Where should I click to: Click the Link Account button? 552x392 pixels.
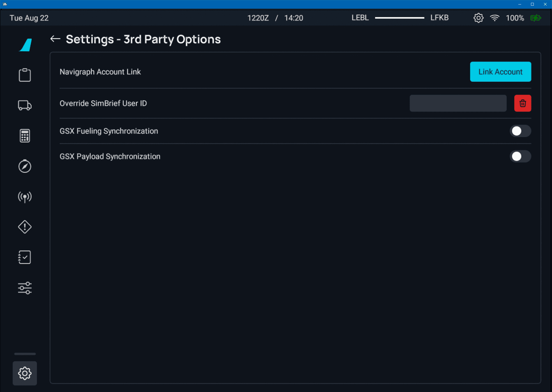tap(500, 72)
